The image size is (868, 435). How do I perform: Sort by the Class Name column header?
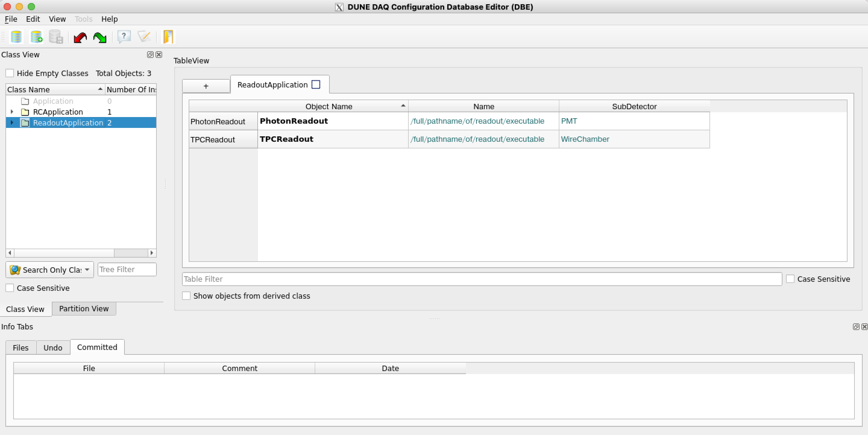click(x=55, y=89)
